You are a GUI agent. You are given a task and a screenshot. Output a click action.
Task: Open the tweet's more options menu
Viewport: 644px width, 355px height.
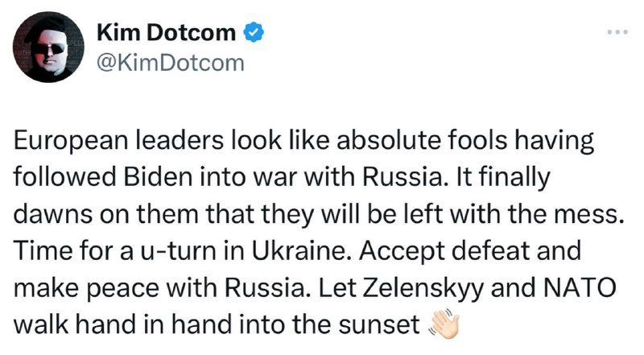click(x=617, y=35)
